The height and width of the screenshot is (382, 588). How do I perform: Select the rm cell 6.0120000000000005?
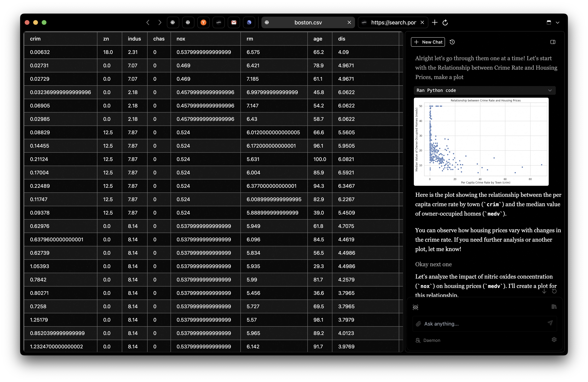click(274, 133)
